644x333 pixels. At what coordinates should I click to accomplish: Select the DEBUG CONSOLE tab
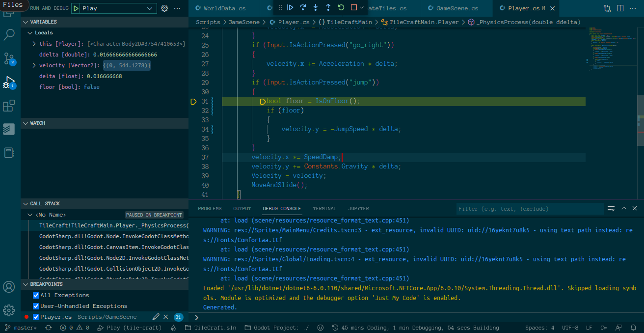pyautogui.click(x=282, y=209)
